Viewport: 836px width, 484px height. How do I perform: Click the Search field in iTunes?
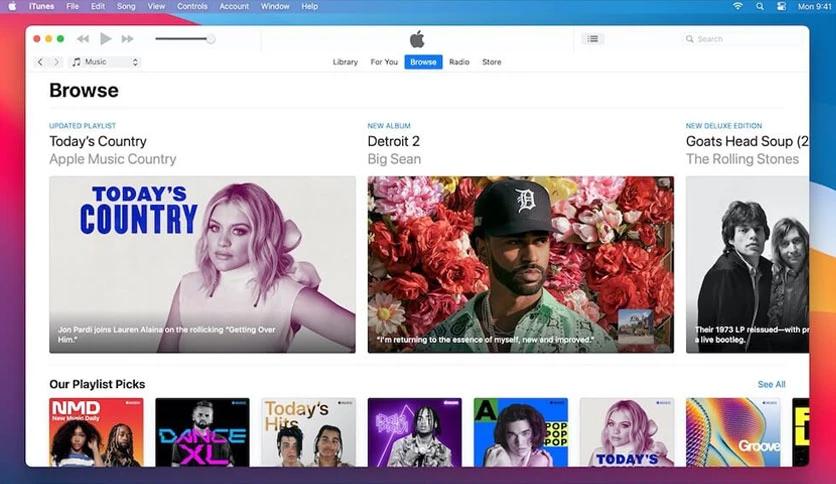tap(742, 39)
